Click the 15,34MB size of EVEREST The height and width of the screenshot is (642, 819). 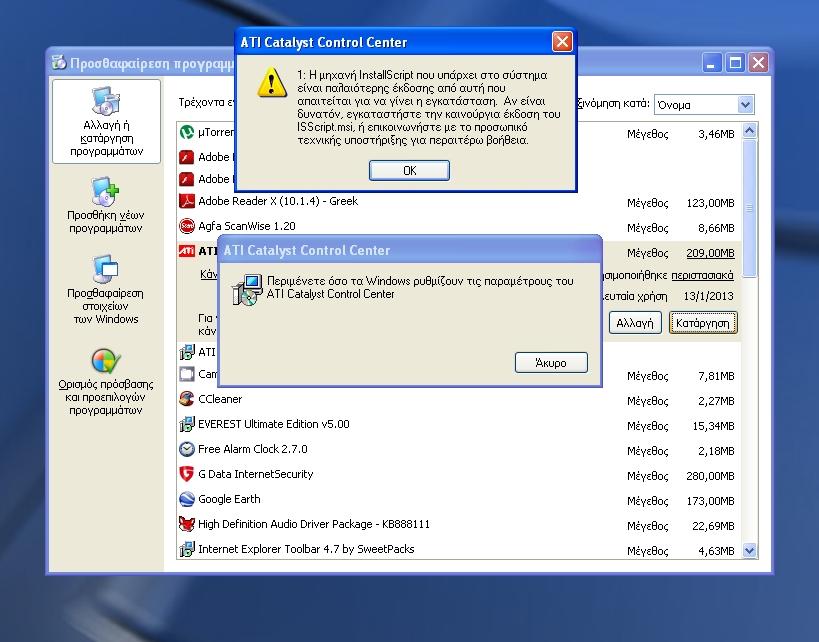pyautogui.click(x=713, y=426)
